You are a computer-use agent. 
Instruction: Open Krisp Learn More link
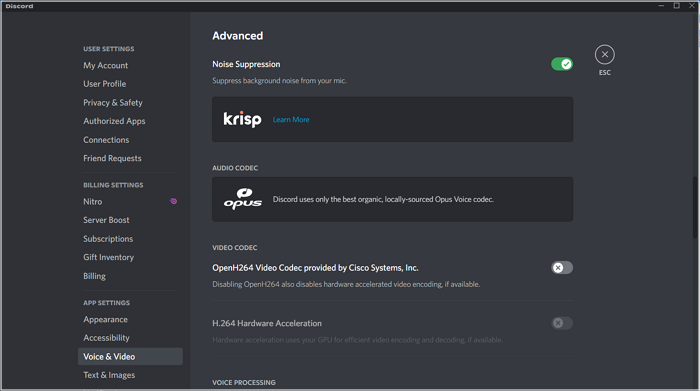click(x=291, y=120)
